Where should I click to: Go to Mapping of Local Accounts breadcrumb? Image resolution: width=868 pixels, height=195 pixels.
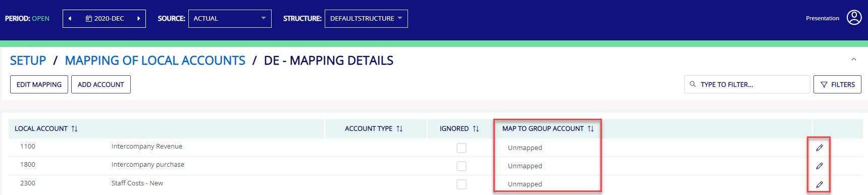[x=155, y=61]
